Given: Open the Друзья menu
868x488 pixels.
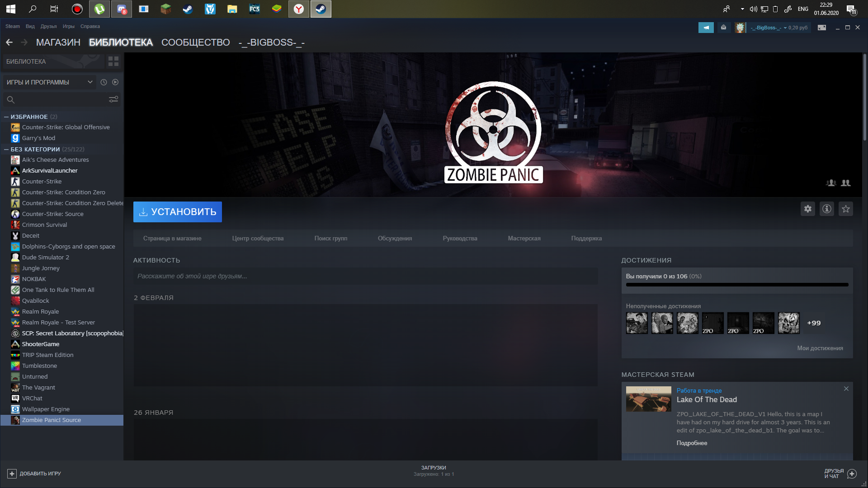Looking at the screenshot, I should point(48,26).
